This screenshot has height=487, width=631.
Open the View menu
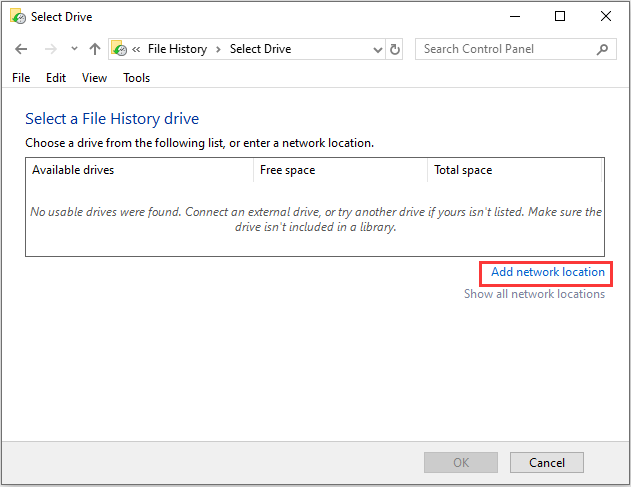pos(94,78)
